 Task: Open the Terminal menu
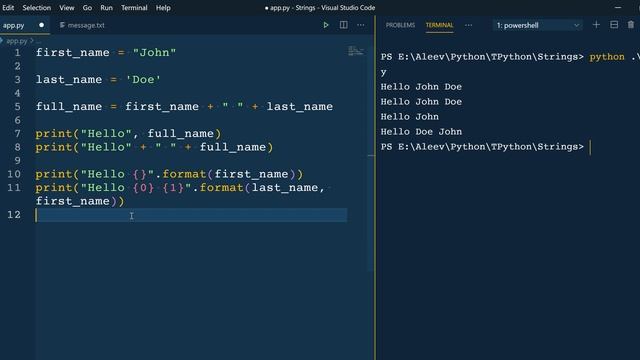134,8
